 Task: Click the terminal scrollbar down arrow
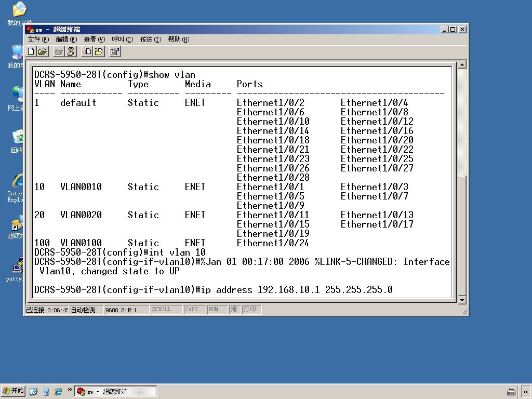(x=462, y=300)
